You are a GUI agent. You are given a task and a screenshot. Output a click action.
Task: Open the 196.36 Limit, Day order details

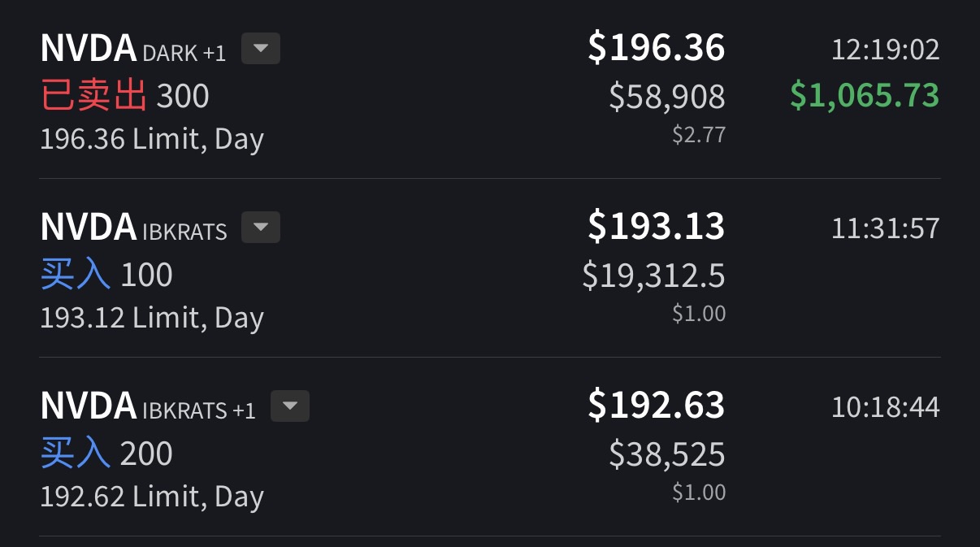pos(152,139)
